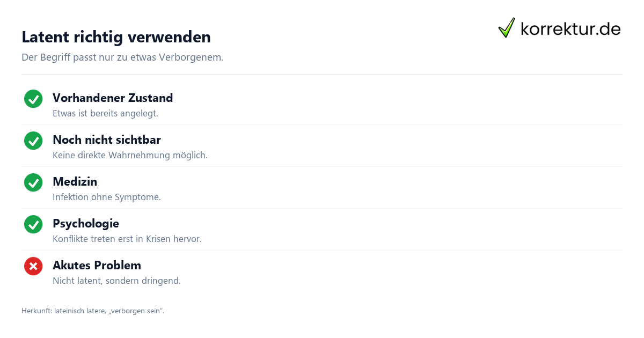Screen dimensions: 644x338
Task: Click the subtitle about etwas Verborgenem
Action: pos(122,57)
